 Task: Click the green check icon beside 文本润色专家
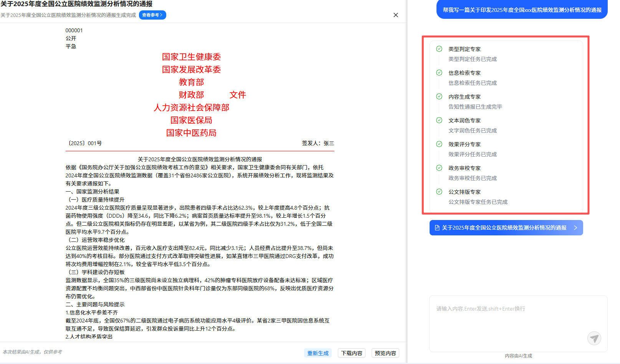(439, 120)
